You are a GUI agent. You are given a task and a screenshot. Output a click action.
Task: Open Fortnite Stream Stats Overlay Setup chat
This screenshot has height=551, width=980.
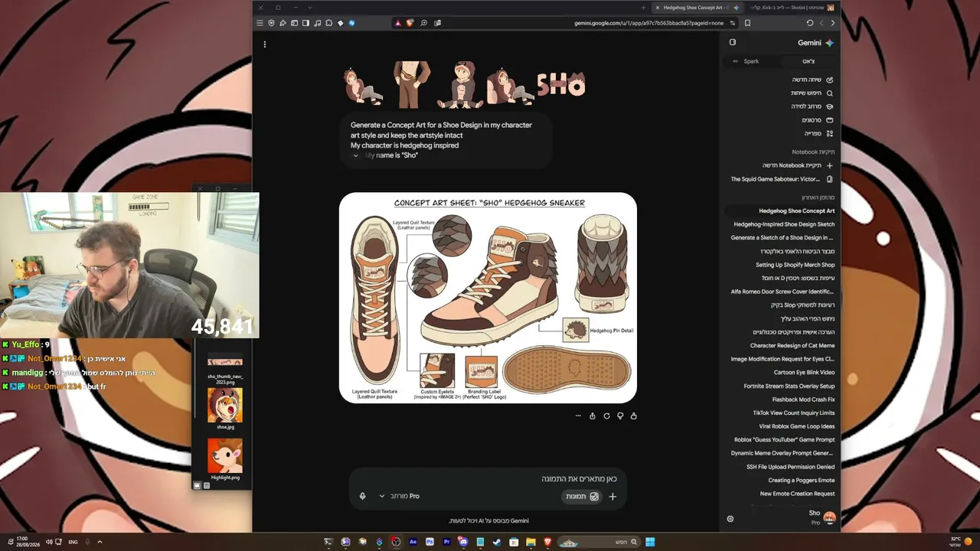[789, 386]
